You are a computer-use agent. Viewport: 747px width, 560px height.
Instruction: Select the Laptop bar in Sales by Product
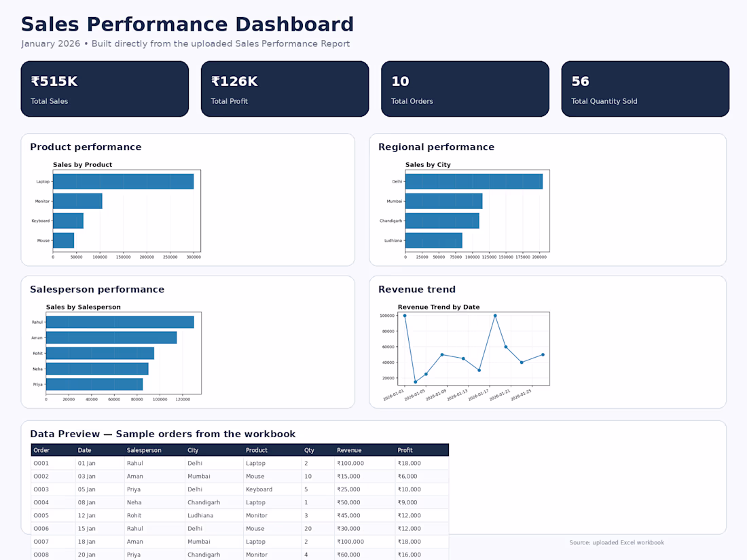[124, 181]
